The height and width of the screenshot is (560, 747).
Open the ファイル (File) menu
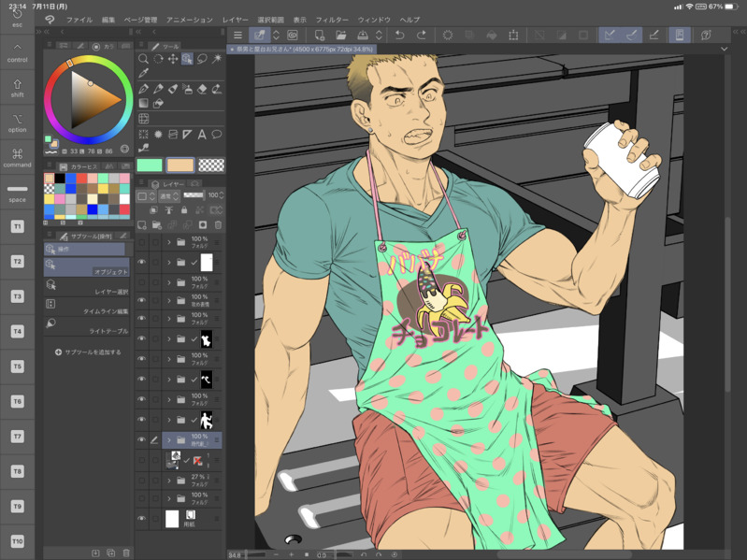[79, 20]
